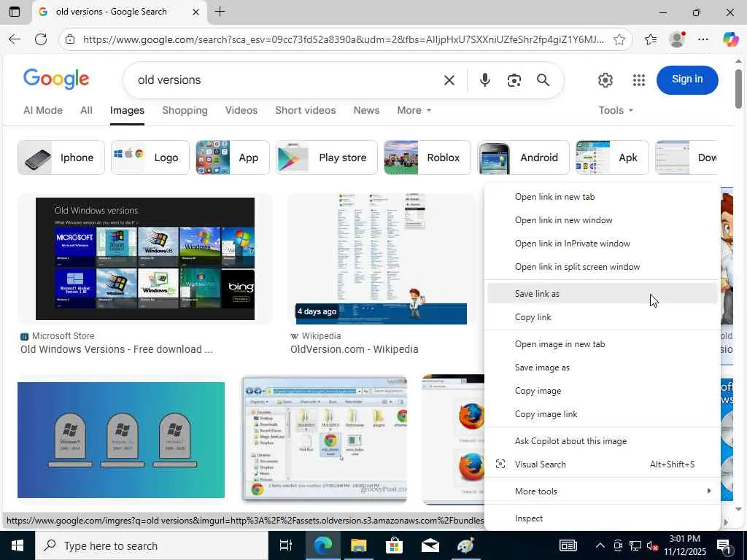Open Google quick settings gear

605,80
